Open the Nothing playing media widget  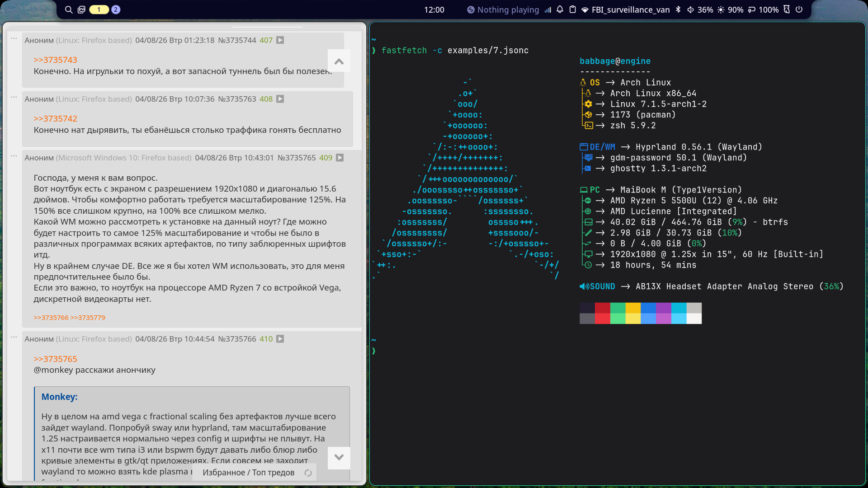click(503, 9)
